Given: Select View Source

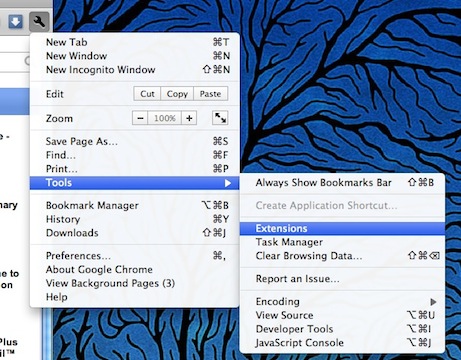Looking at the screenshot, I should point(342,315).
